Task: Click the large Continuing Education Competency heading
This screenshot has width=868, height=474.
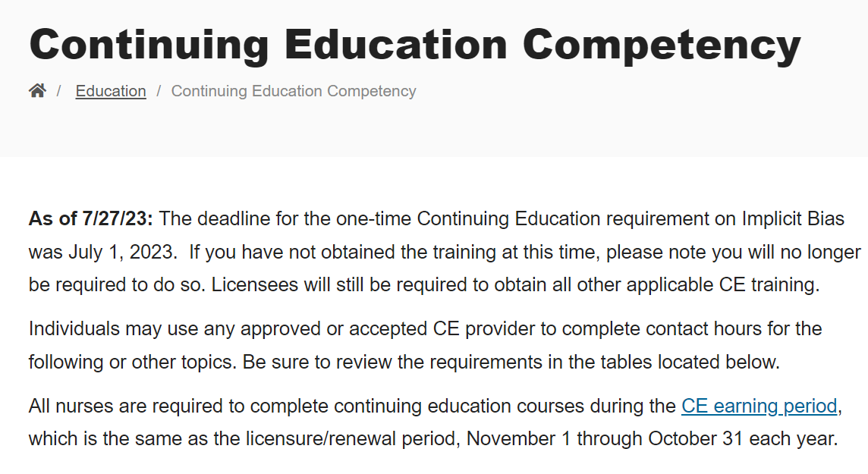Action: [x=414, y=44]
